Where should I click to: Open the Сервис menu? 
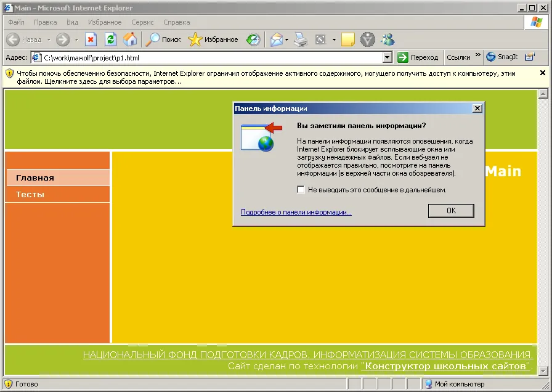[142, 22]
